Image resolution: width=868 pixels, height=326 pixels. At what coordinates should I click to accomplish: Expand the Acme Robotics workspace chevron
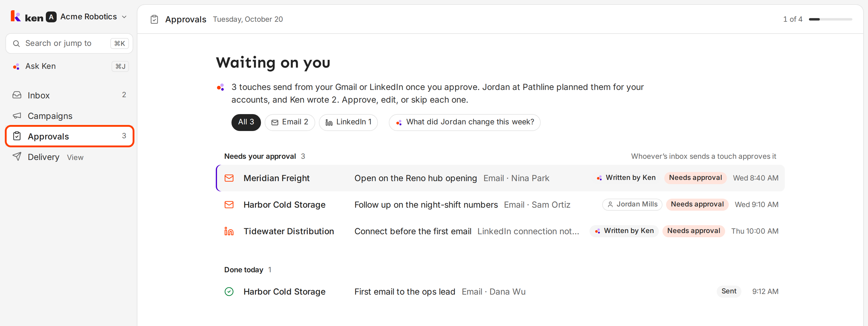[x=124, y=17]
